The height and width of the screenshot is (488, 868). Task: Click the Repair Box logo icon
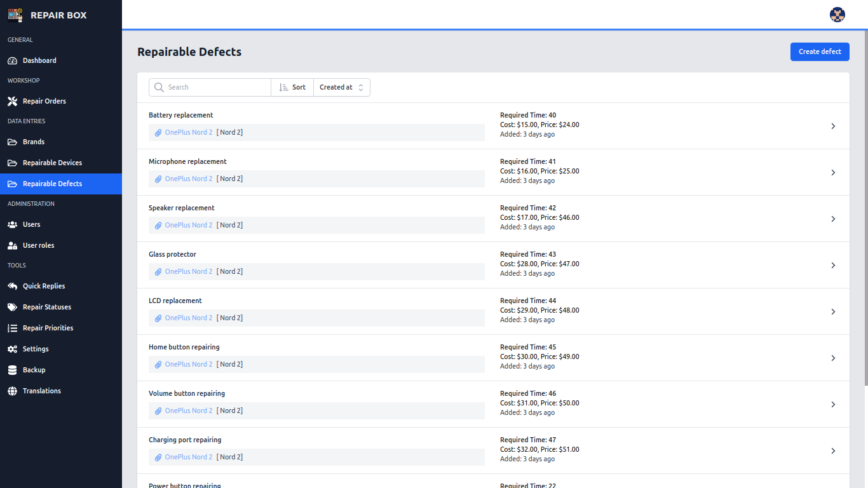[x=15, y=15]
